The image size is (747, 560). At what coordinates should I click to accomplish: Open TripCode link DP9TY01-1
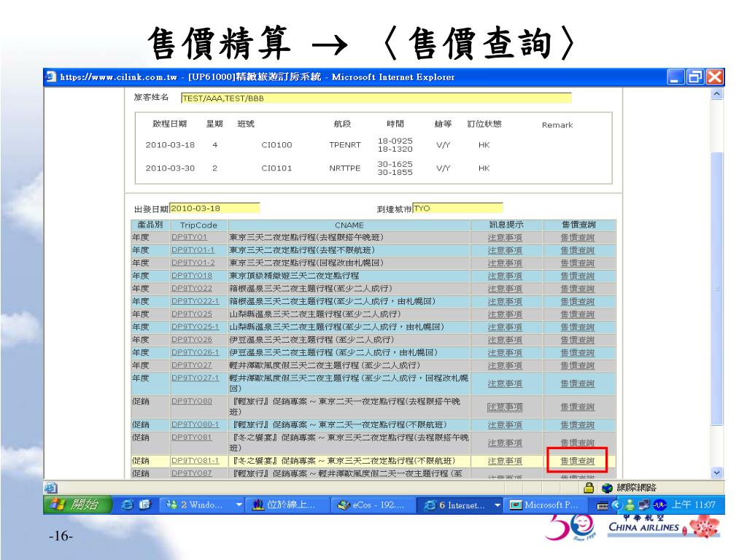(193, 250)
